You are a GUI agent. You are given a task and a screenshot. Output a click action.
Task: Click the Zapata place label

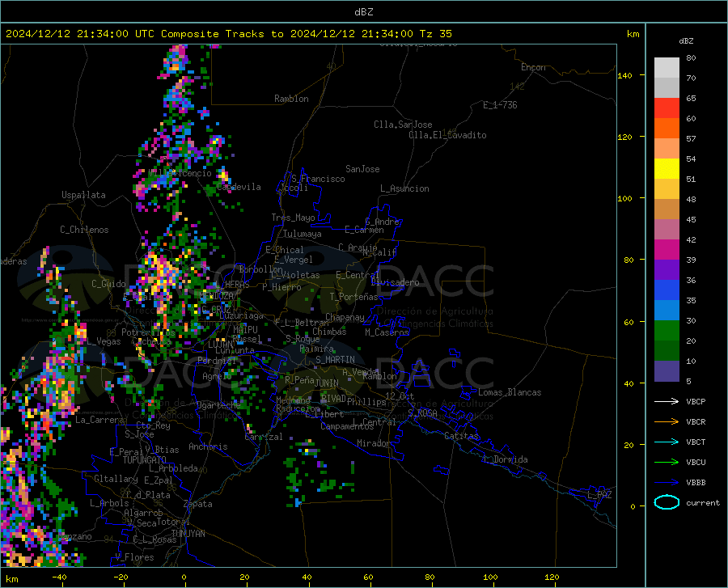click(198, 504)
